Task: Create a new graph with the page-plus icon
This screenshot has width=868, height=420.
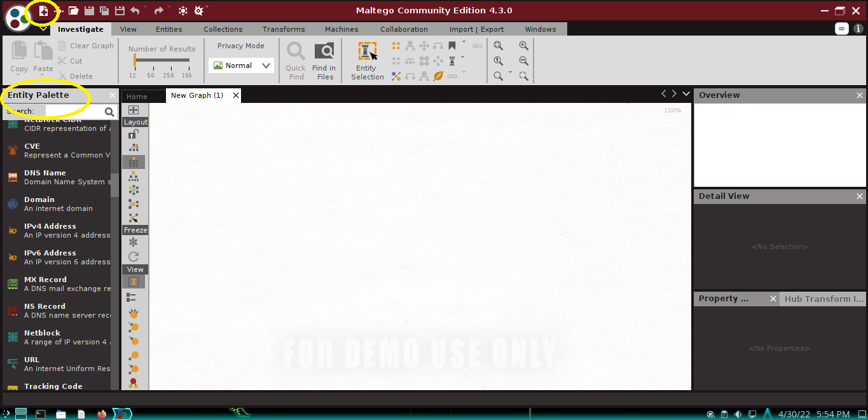Action: point(43,11)
